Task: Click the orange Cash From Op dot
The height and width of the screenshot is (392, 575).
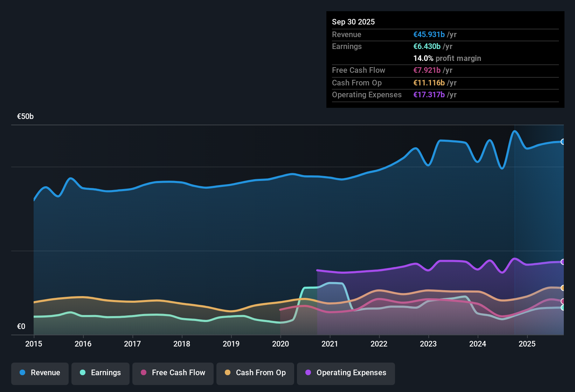Action: 228,372
